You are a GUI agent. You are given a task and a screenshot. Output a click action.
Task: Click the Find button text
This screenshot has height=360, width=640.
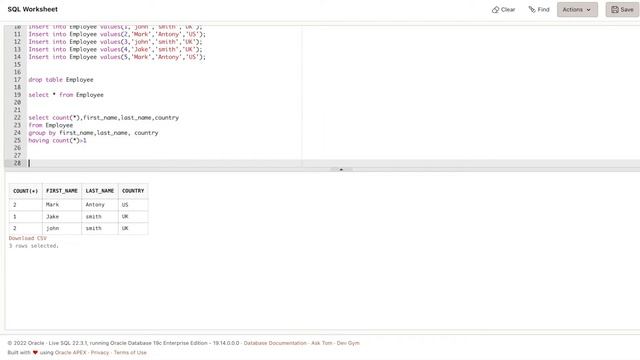click(x=543, y=9)
